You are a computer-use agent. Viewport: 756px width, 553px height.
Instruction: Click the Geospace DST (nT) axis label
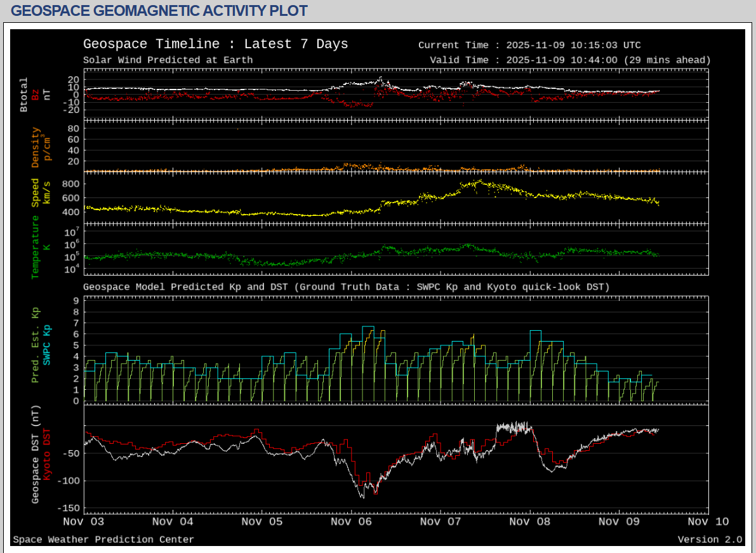click(x=36, y=454)
